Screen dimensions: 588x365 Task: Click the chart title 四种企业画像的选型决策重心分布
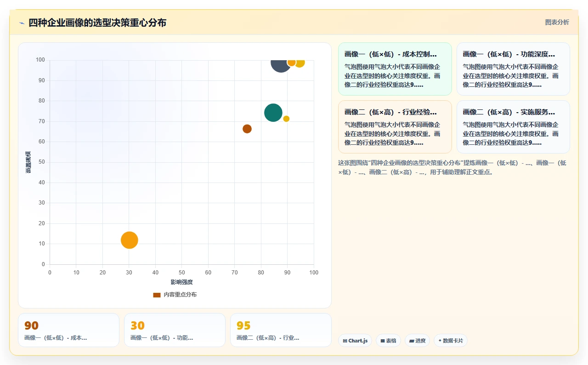pyautogui.click(x=97, y=23)
